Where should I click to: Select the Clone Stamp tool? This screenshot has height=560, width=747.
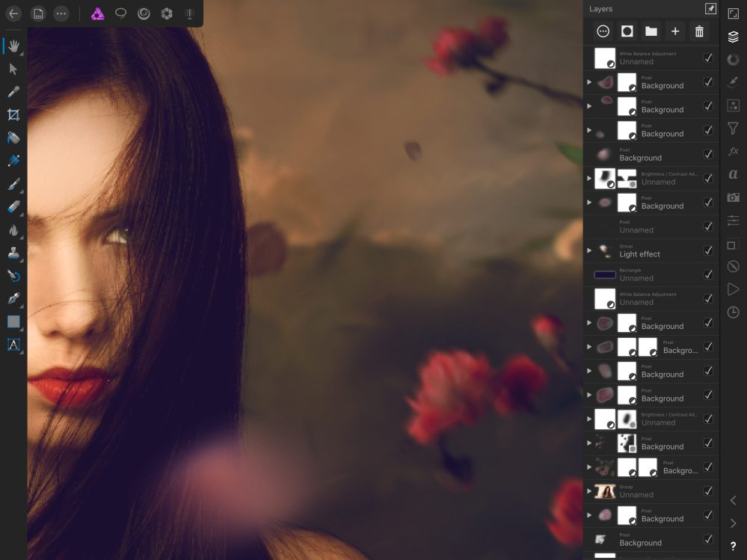point(13,253)
